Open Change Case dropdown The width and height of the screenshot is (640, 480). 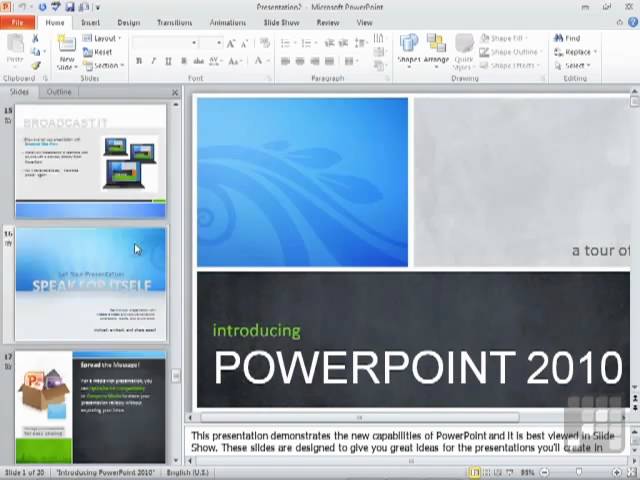[236, 61]
